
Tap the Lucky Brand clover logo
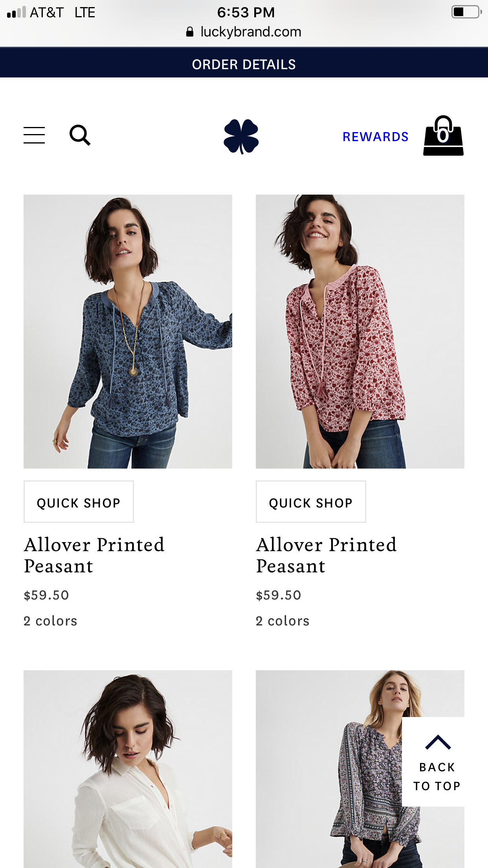[x=241, y=136]
